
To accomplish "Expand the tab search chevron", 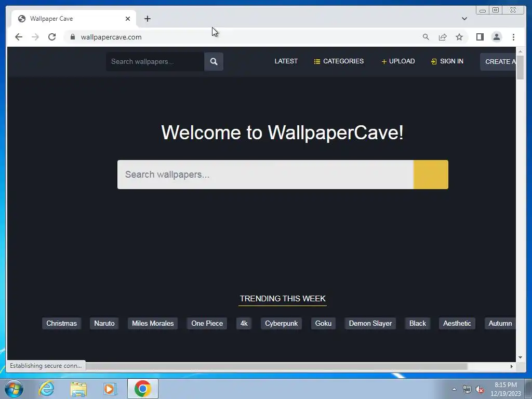I will tap(464, 19).
